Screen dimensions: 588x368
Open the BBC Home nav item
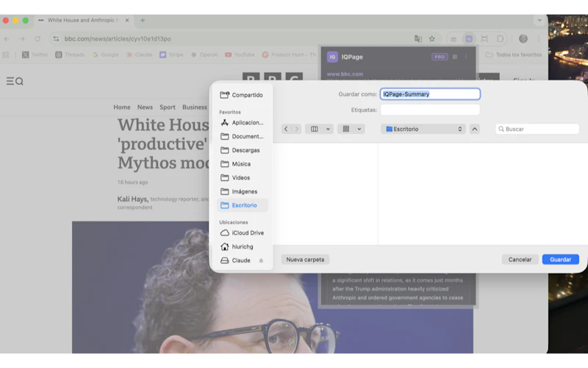[122, 107]
